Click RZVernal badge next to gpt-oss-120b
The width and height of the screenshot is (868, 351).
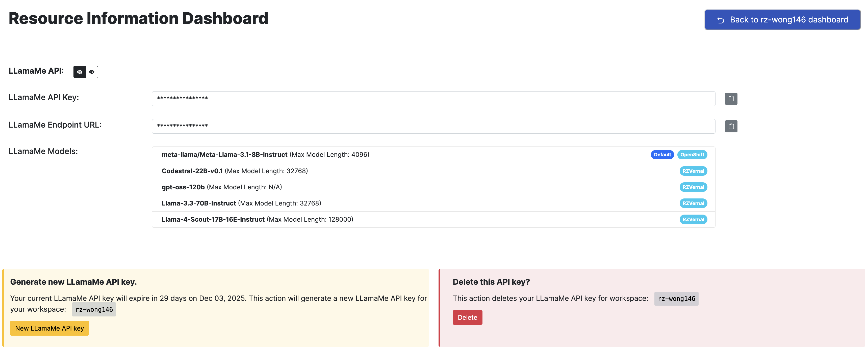693,187
